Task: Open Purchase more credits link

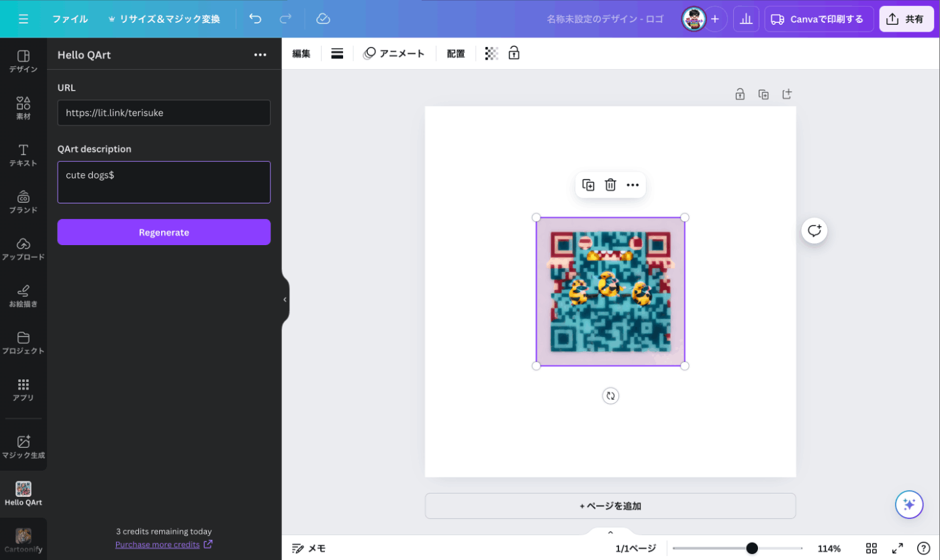Action: click(x=164, y=545)
